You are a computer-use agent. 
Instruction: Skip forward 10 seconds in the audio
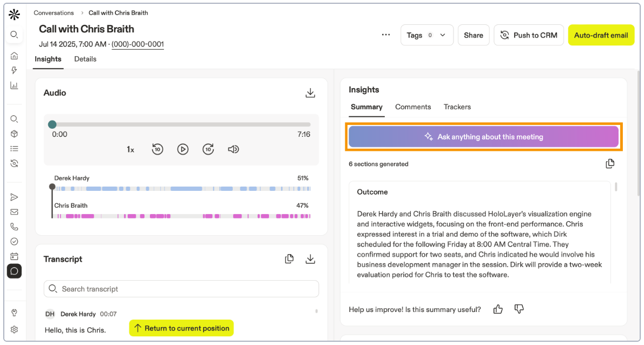click(208, 149)
